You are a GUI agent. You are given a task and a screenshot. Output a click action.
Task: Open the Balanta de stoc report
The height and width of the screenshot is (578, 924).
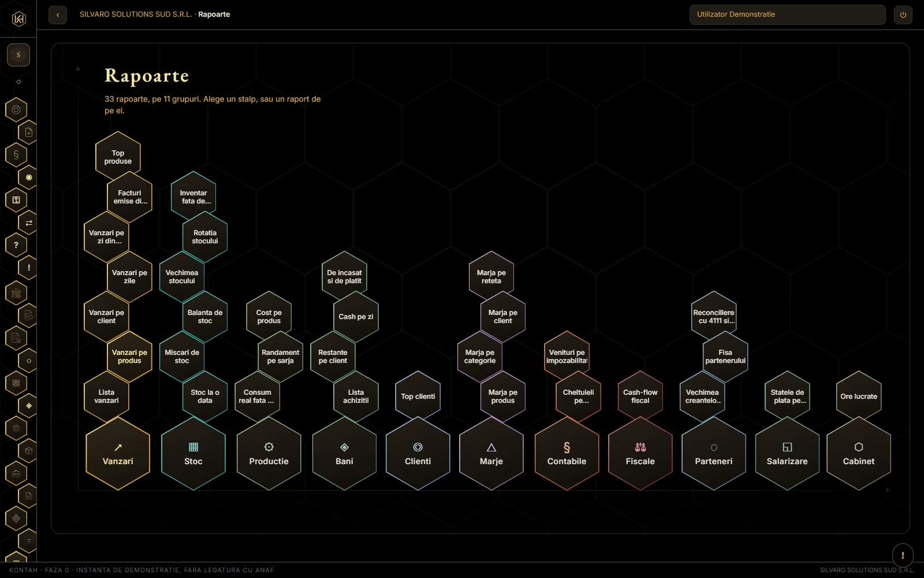click(205, 317)
